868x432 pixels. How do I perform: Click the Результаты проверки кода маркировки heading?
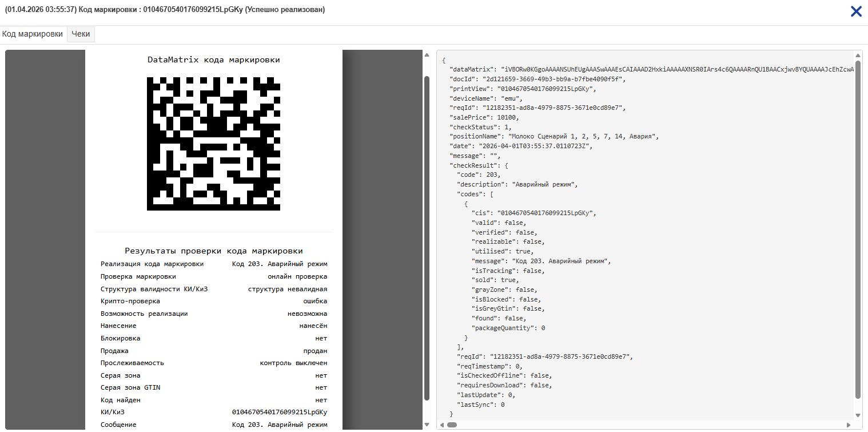tap(213, 251)
